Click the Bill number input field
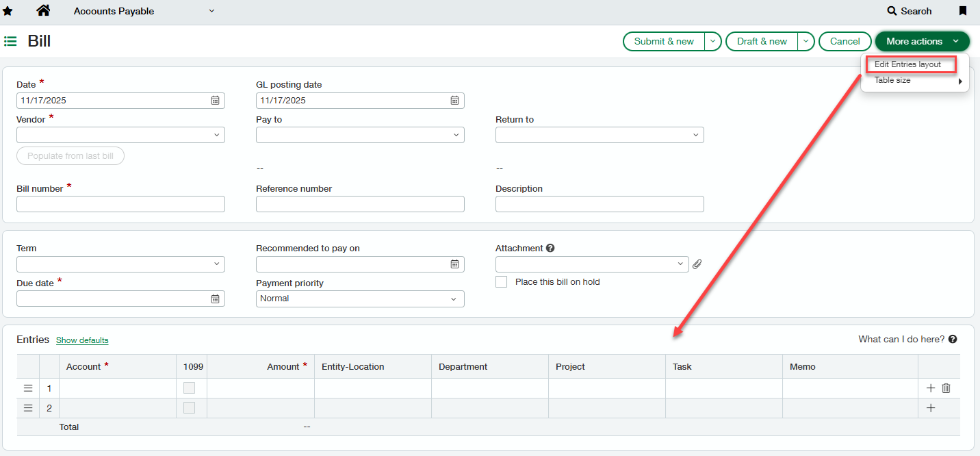This screenshot has width=980, height=456. [120, 204]
